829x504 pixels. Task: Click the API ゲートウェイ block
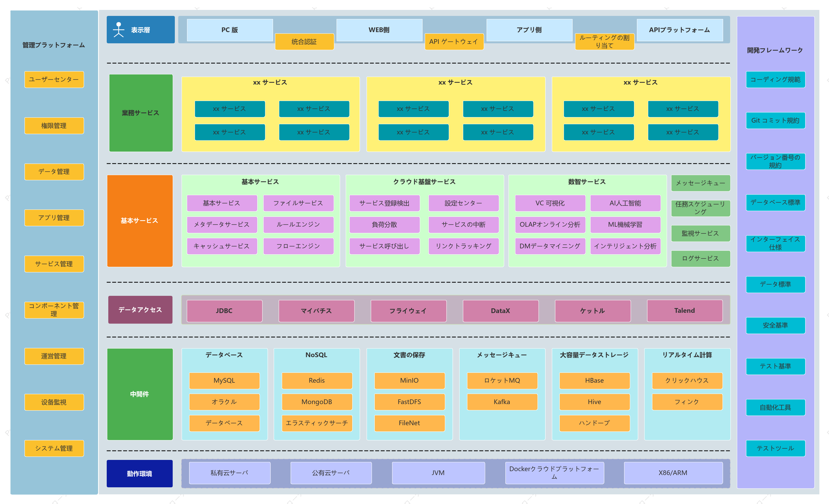tap(454, 41)
